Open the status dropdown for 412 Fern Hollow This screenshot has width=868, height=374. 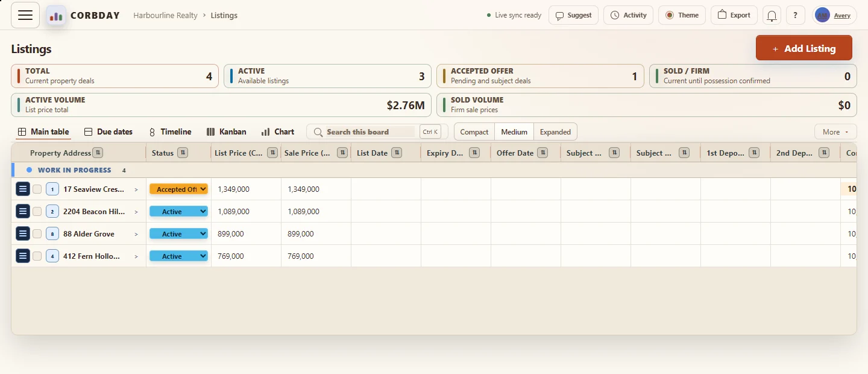178,256
